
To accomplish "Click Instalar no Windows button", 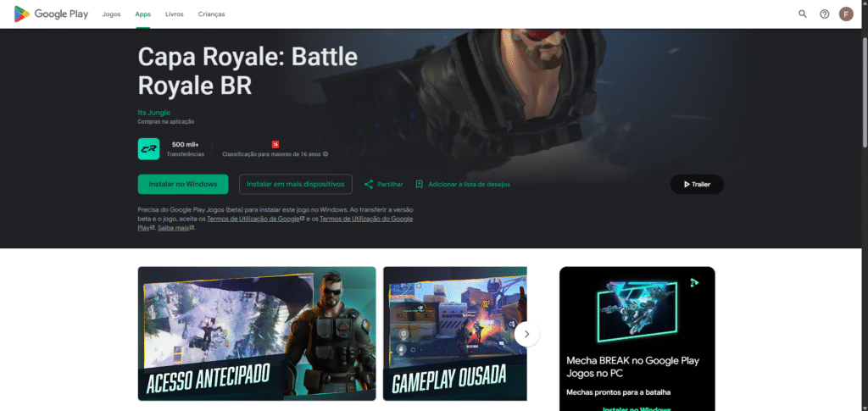I will (x=183, y=184).
